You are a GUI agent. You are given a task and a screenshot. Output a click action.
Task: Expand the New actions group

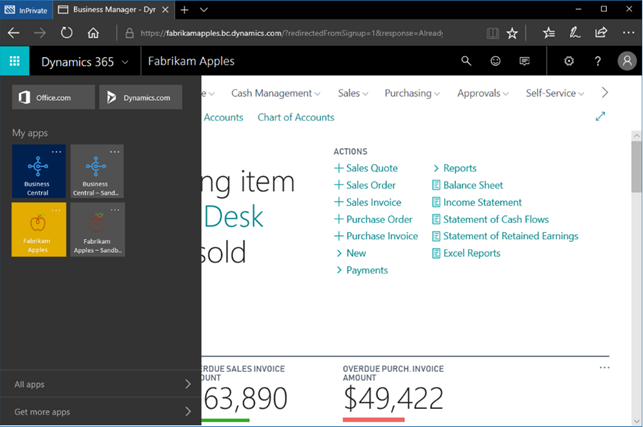click(351, 253)
